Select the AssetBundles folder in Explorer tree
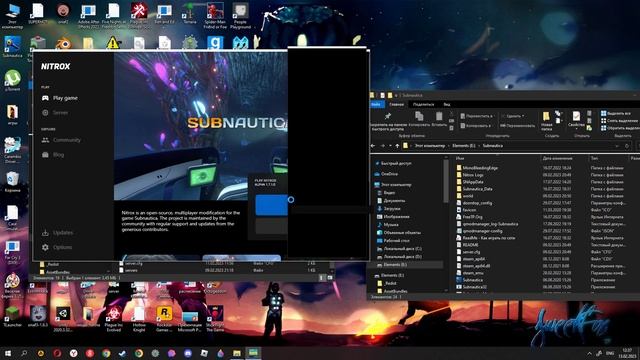 point(396,291)
